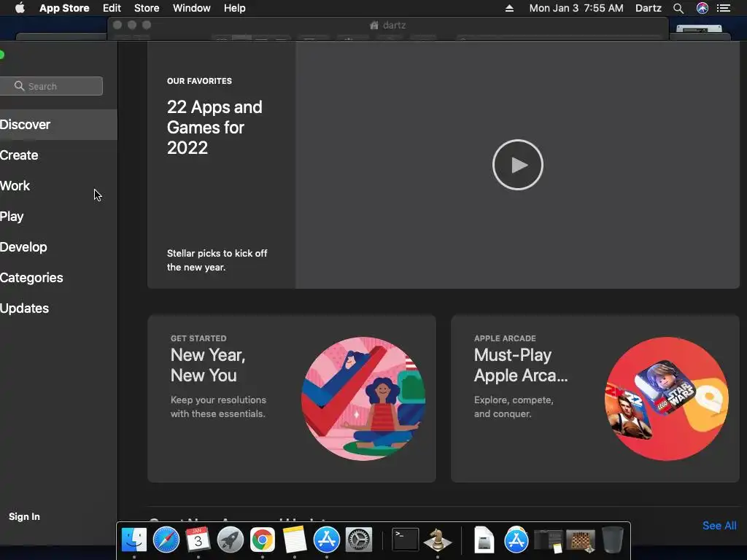This screenshot has width=747, height=560.
Task: Click the See All link
Action: [719, 526]
